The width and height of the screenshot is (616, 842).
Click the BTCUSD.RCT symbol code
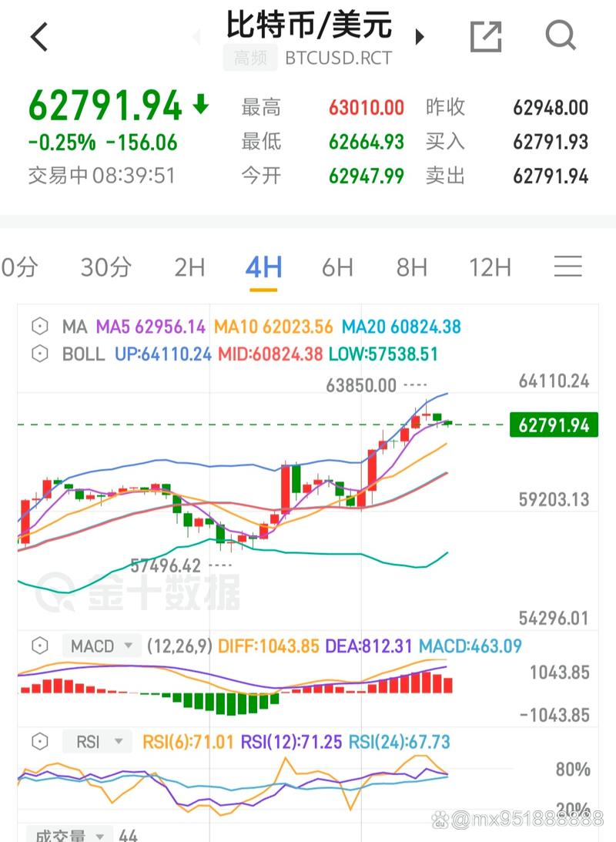pos(339,58)
